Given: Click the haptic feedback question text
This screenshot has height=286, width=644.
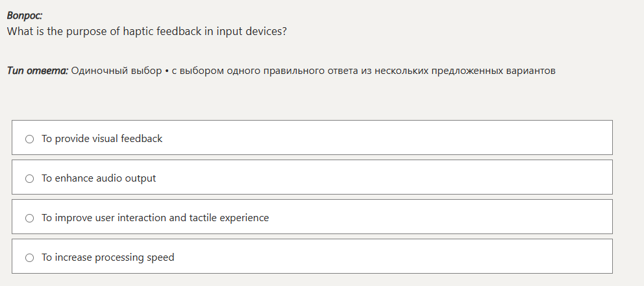Looking at the screenshot, I should pyautogui.click(x=147, y=32).
